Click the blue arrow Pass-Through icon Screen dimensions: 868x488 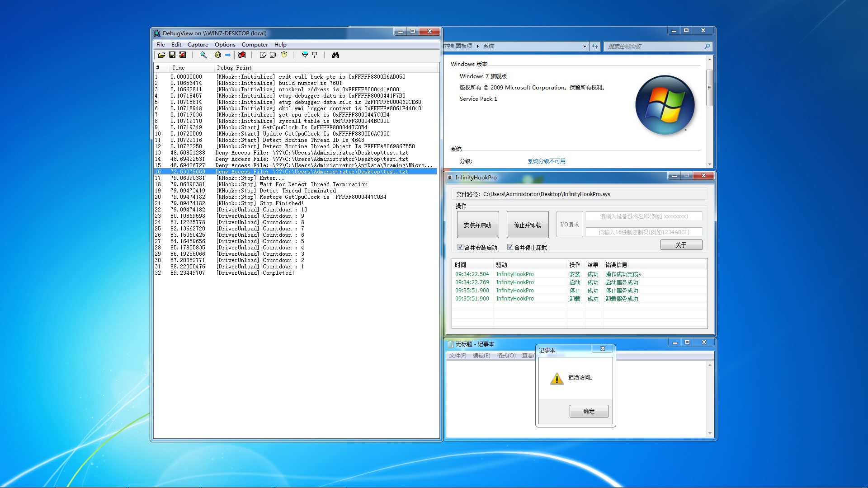click(x=228, y=55)
